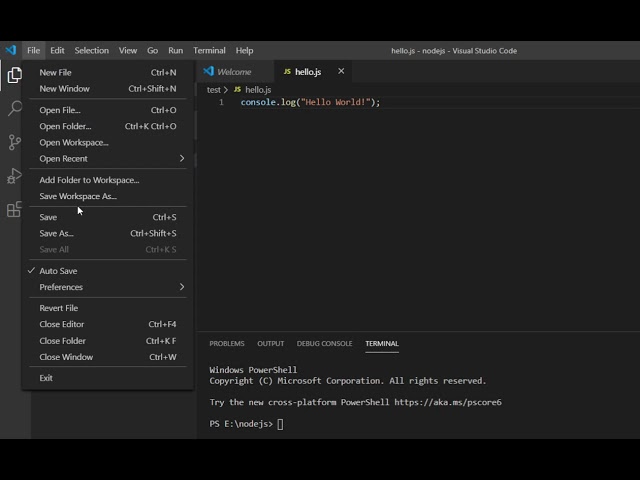Open the PROBLEMS panel tab
The height and width of the screenshot is (480, 640).
(227, 344)
